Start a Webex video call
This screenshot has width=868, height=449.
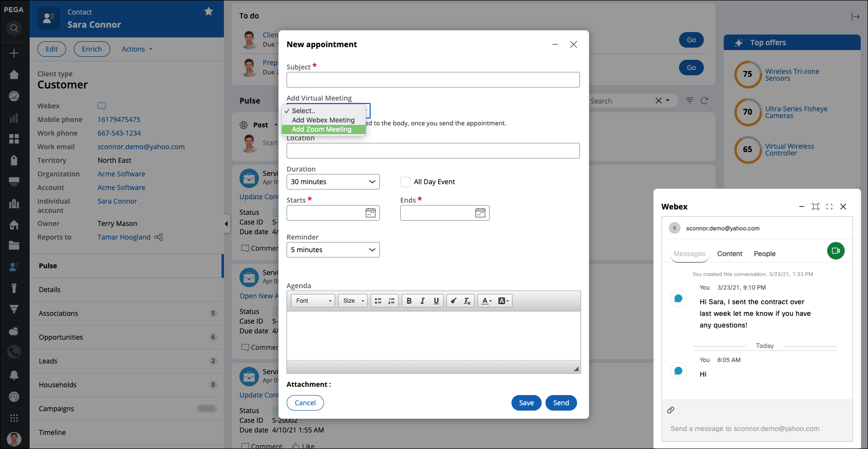(835, 251)
